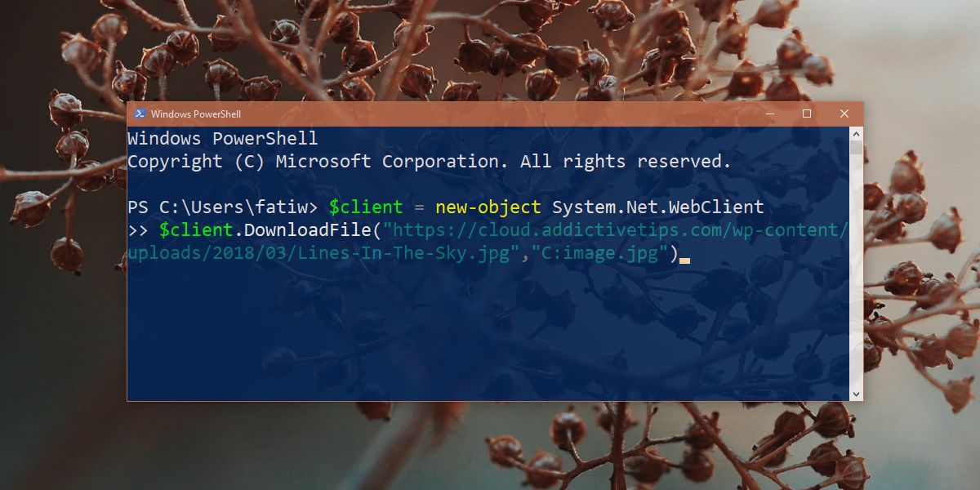Click the System.Net.WebClient text
The height and width of the screenshot is (490, 980).
657,207
